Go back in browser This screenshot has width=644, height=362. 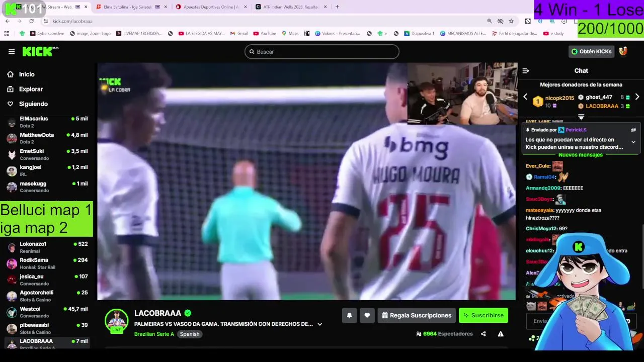(8, 21)
